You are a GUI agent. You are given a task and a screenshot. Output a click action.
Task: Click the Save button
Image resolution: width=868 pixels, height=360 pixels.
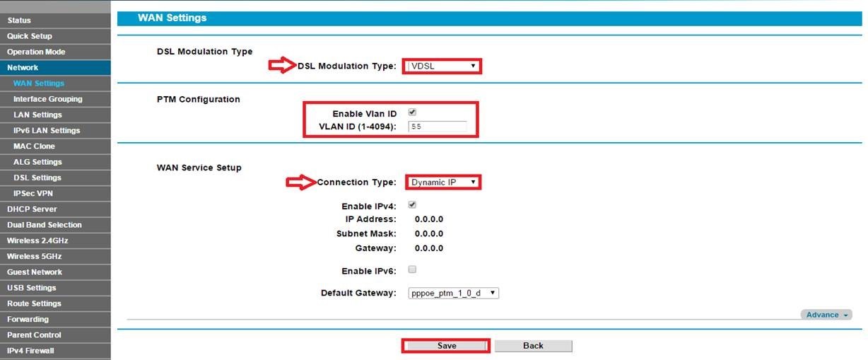pos(446,346)
